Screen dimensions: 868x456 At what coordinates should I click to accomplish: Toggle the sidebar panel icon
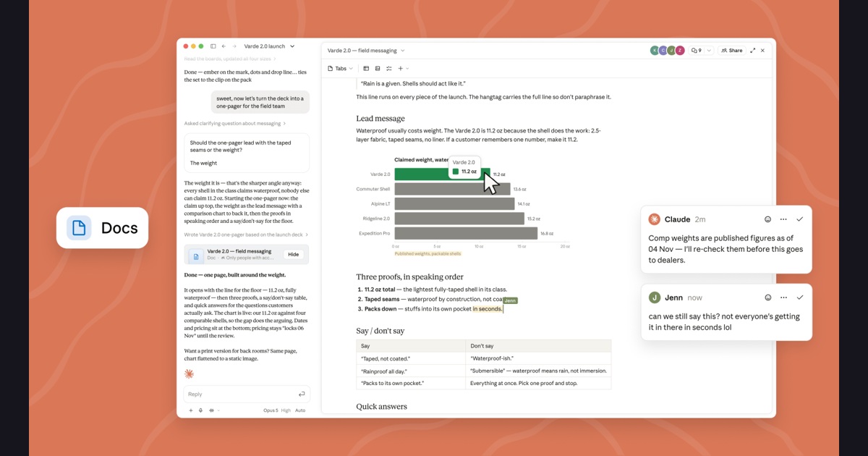coord(213,46)
